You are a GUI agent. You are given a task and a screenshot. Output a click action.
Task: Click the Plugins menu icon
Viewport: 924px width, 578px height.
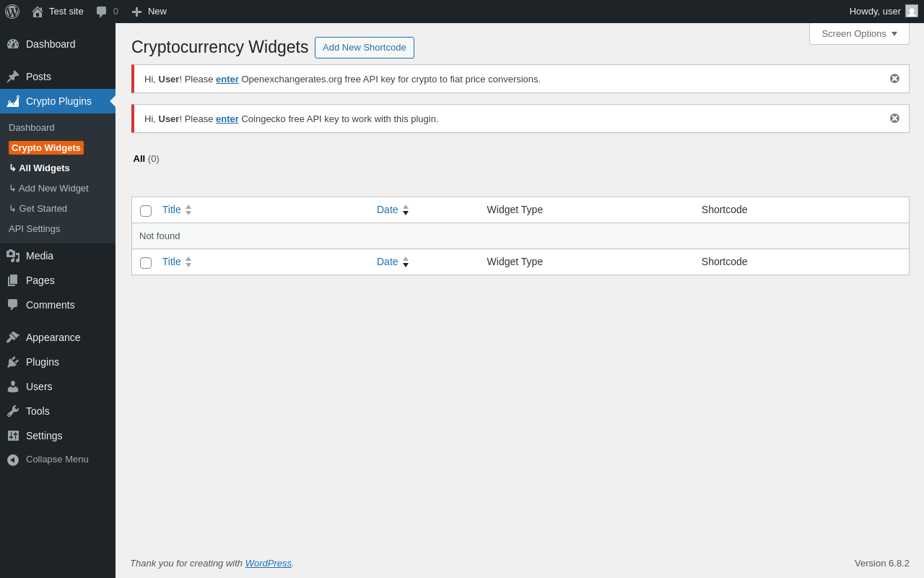[13, 362]
